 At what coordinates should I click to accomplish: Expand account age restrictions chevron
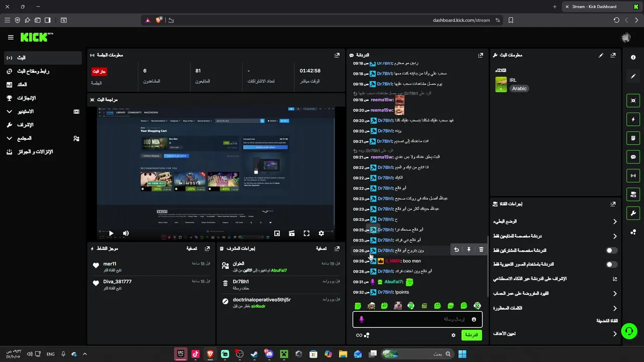(x=615, y=294)
